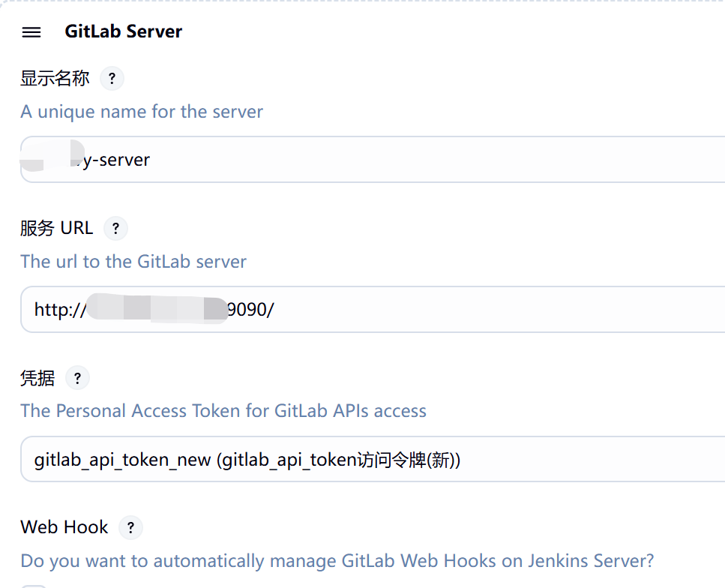Toggle the Web Hook checkbox
The image size is (725, 588).
pos(34,586)
